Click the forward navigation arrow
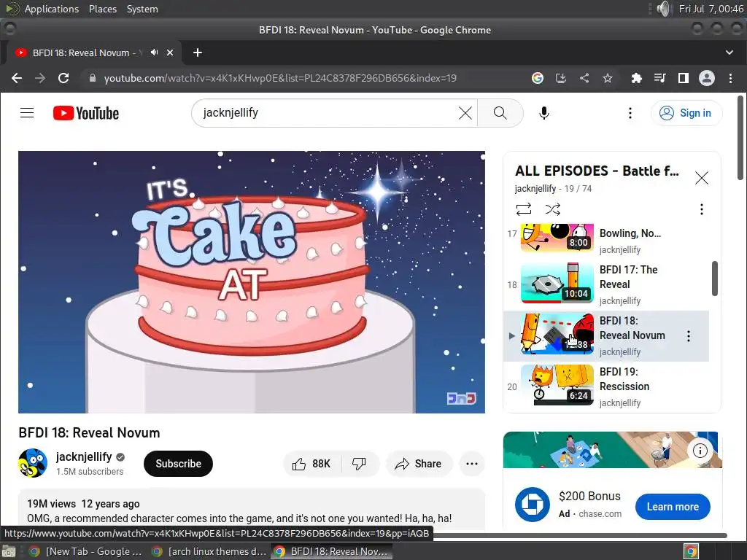 [x=40, y=78]
